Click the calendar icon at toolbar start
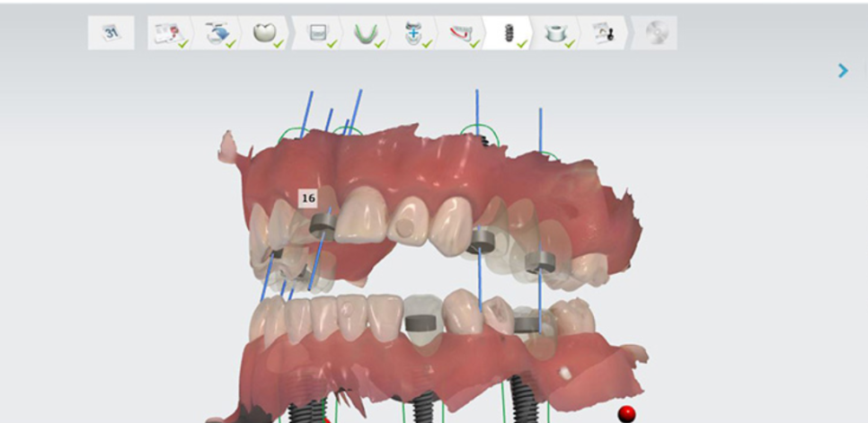 (111, 33)
